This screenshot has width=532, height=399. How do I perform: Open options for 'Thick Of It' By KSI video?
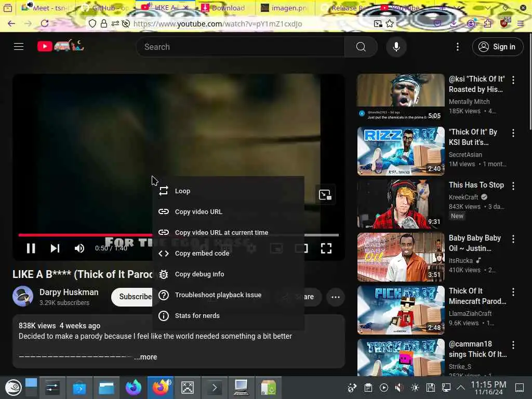(513, 133)
